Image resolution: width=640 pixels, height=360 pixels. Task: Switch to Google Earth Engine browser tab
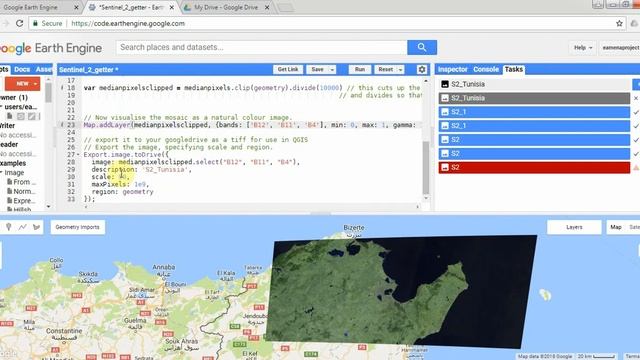[x=30, y=7]
